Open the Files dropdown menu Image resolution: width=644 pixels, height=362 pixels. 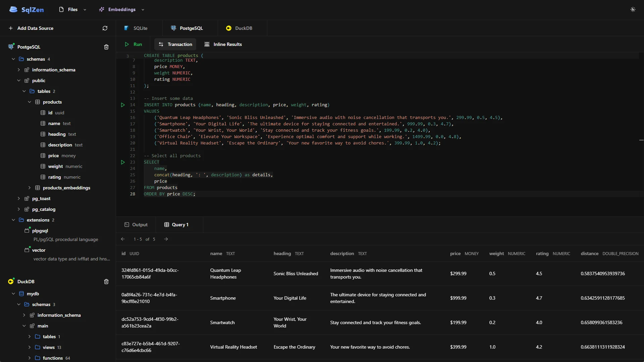[x=73, y=9]
